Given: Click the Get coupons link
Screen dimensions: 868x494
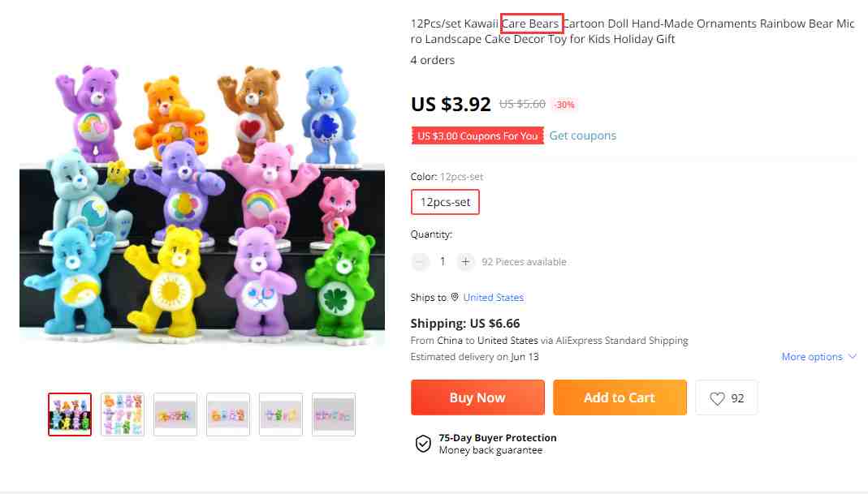Looking at the screenshot, I should tap(582, 135).
